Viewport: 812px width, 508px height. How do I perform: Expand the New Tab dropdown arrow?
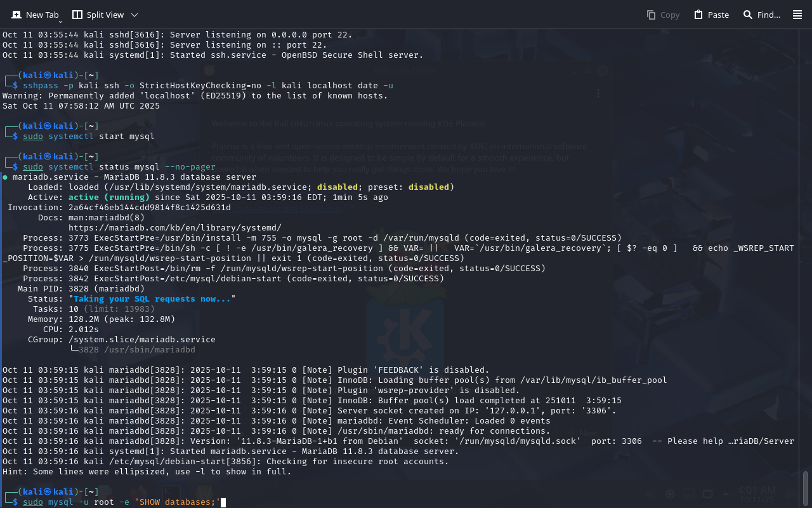tap(61, 21)
